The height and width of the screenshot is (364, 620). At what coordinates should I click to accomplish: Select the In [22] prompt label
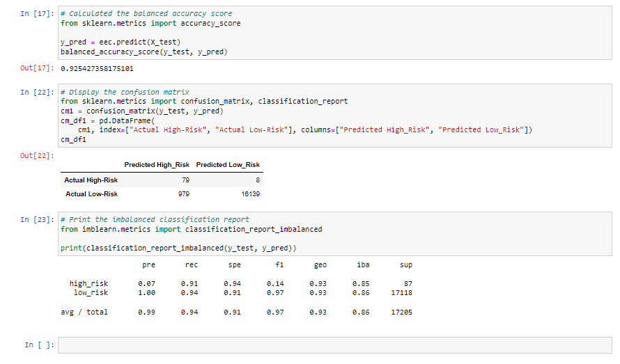(37, 92)
